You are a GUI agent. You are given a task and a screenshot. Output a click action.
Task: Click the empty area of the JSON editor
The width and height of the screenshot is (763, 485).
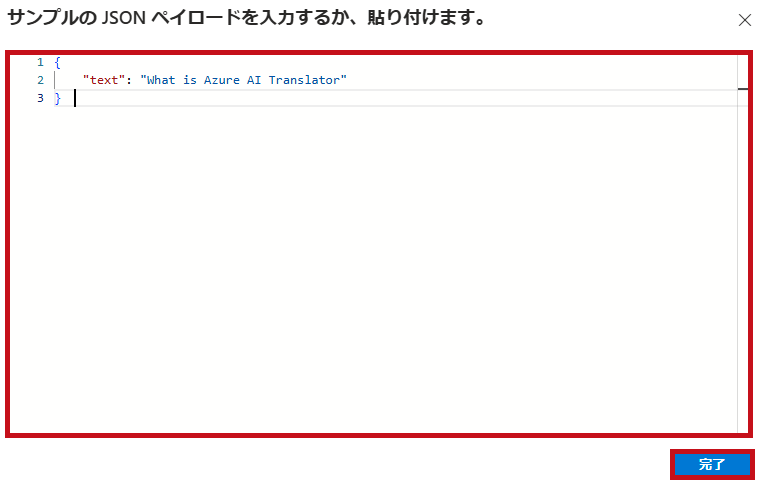pos(373,268)
